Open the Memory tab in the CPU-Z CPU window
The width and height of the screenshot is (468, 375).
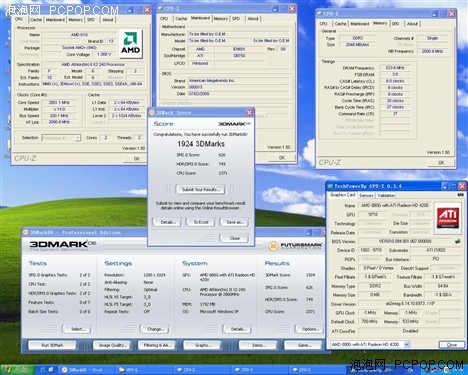76,20
